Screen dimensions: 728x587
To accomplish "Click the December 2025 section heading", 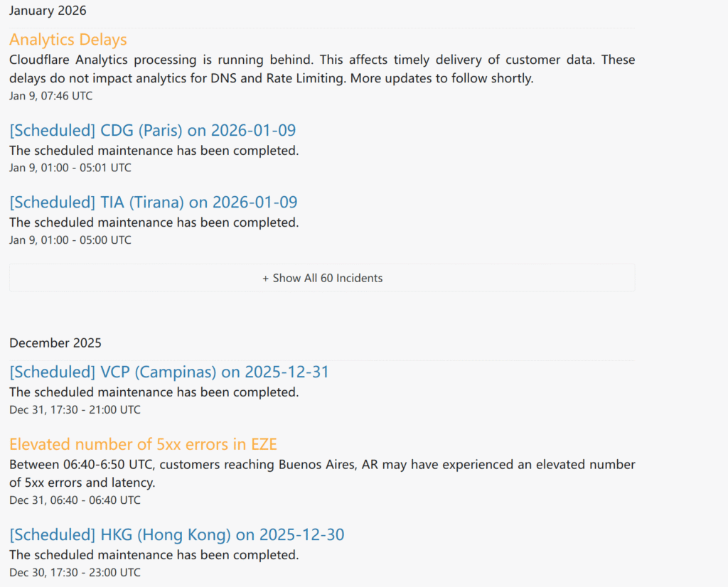I will click(55, 343).
